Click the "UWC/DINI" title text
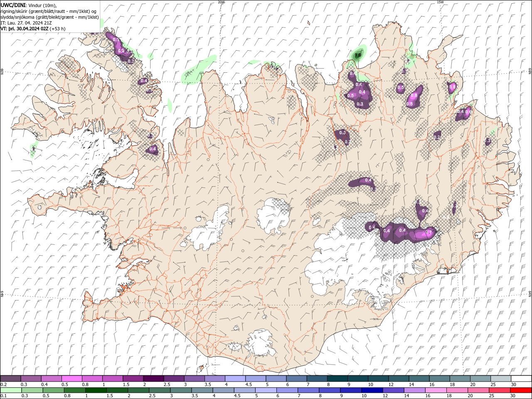 [13, 5]
